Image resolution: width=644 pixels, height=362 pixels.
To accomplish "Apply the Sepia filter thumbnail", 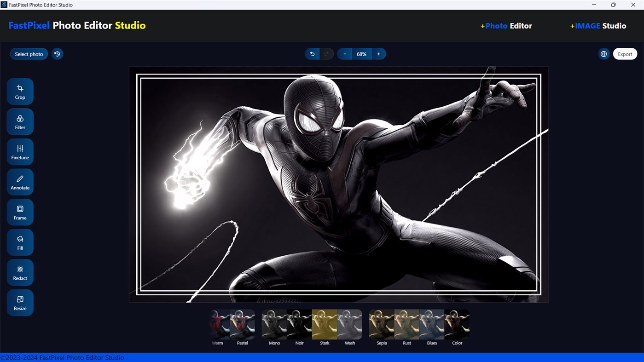I will [x=382, y=328].
